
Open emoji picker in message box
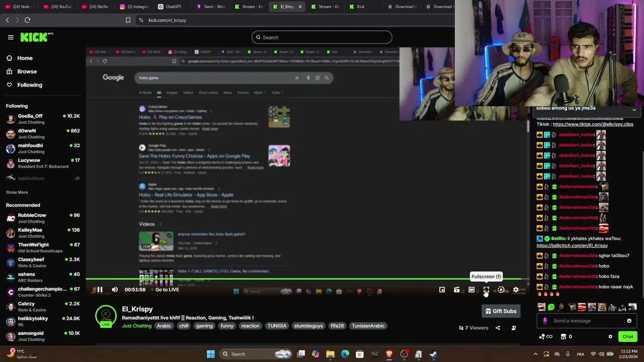tap(629, 321)
